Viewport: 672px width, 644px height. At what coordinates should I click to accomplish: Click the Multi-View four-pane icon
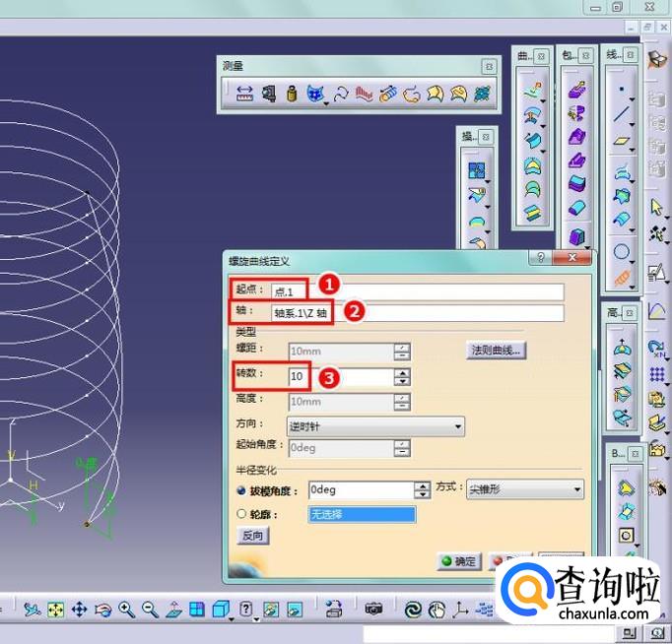click(197, 610)
